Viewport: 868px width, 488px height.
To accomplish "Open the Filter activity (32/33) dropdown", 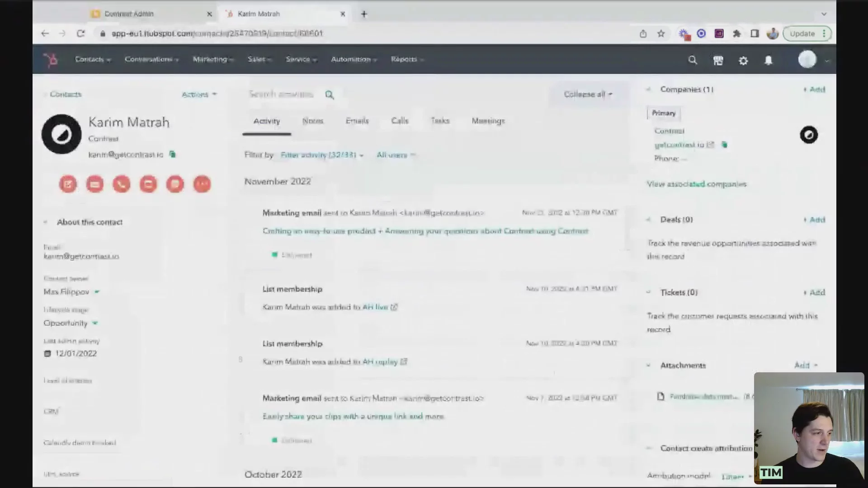I will click(x=322, y=155).
